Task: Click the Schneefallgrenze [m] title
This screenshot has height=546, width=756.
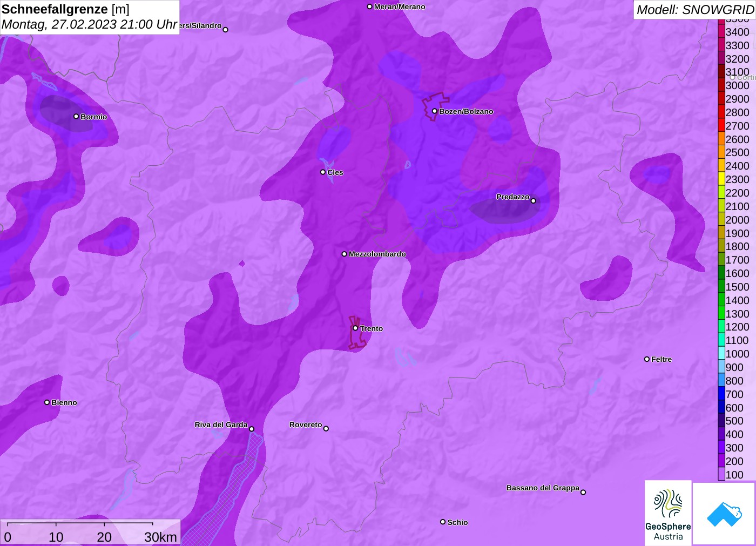Action: 65,9
